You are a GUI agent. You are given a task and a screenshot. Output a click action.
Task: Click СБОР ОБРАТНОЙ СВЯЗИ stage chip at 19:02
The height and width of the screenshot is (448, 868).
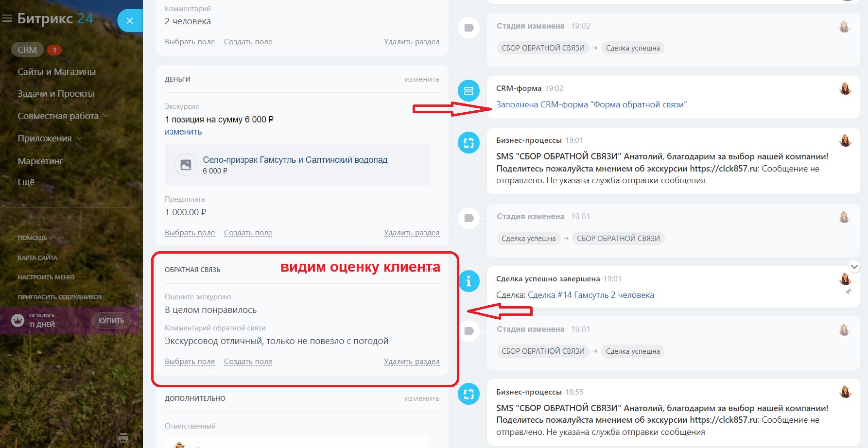(x=543, y=48)
